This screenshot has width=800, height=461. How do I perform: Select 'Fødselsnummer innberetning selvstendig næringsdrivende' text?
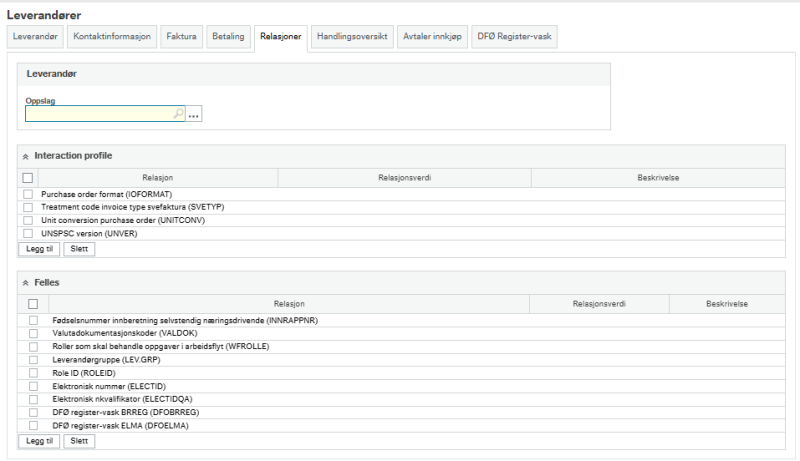[x=158, y=320]
